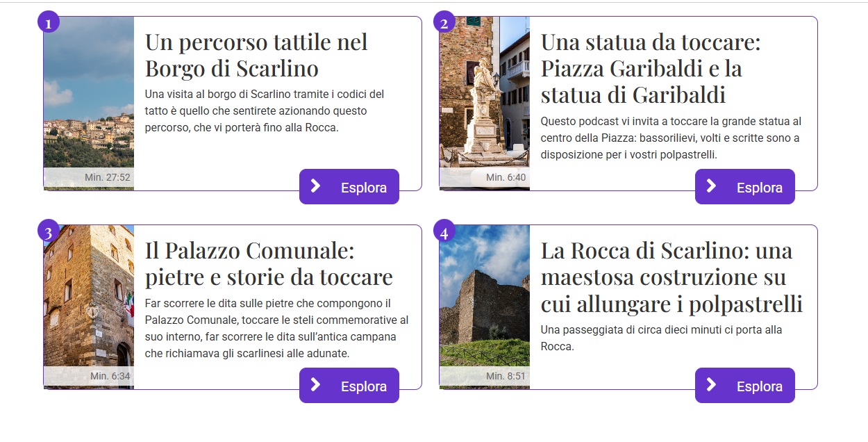Click chevron arrow on Piazza Garibaldi Esplora
This screenshot has height=442, width=868.
pyautogui.click(x=711, y=186)
